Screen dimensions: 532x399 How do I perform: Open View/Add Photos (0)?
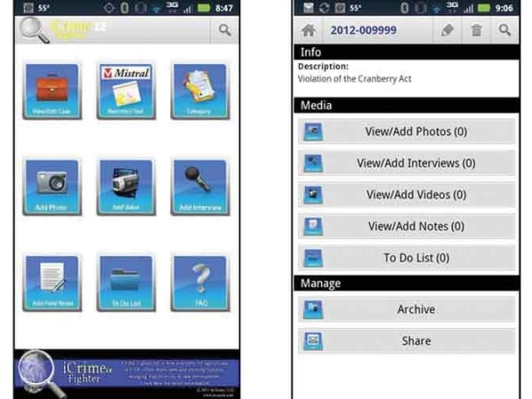pyautogui.click(x=406, y=132)
